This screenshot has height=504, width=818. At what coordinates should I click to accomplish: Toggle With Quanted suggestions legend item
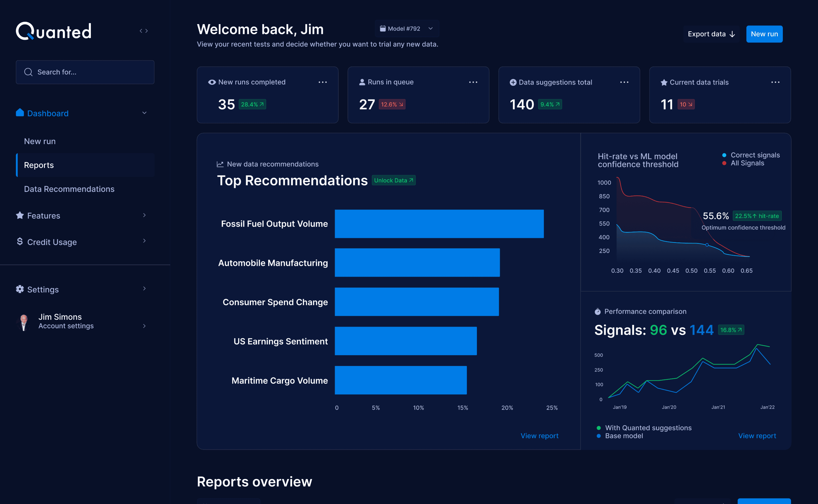click(x=644, y=428)
